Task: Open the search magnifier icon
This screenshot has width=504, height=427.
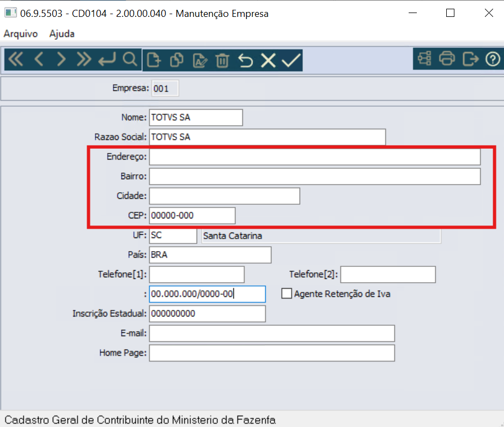Action: pyautogui.click(x=130, y=60)
